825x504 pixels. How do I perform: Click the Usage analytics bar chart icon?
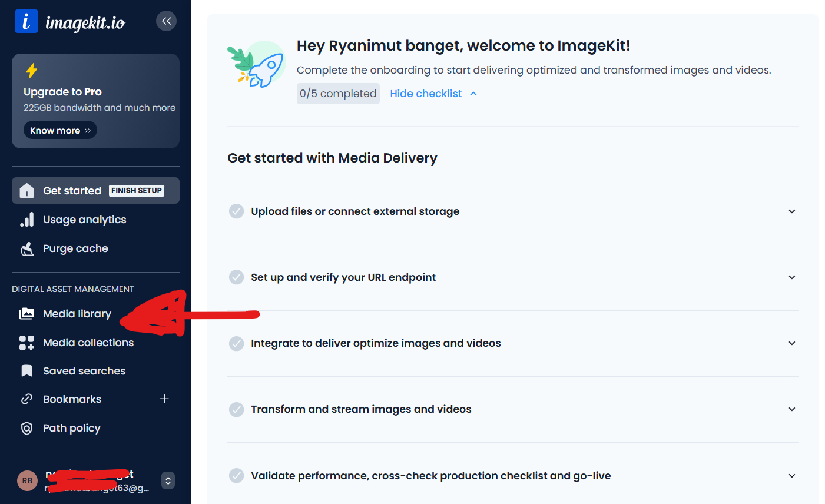(26, 220)
